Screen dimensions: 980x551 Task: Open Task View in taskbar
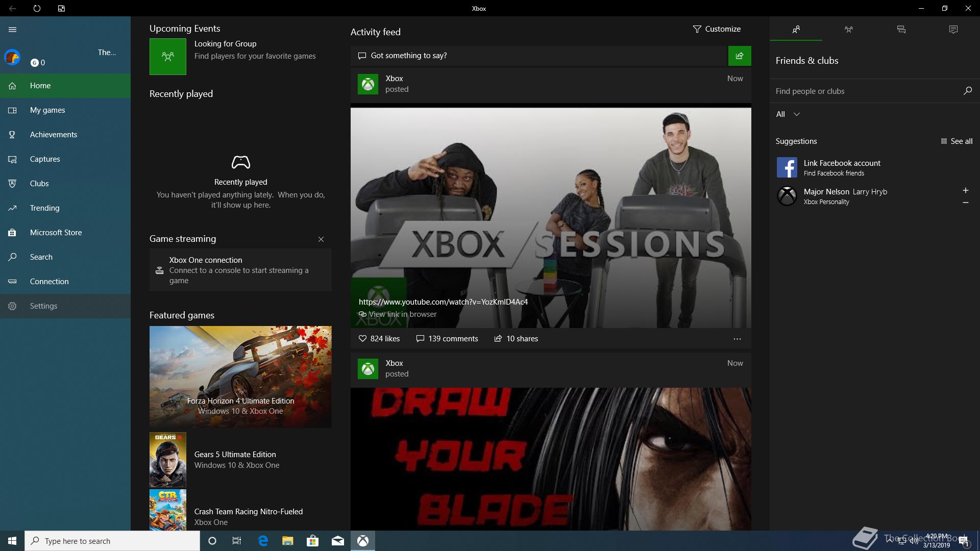[x=237, y=541]
